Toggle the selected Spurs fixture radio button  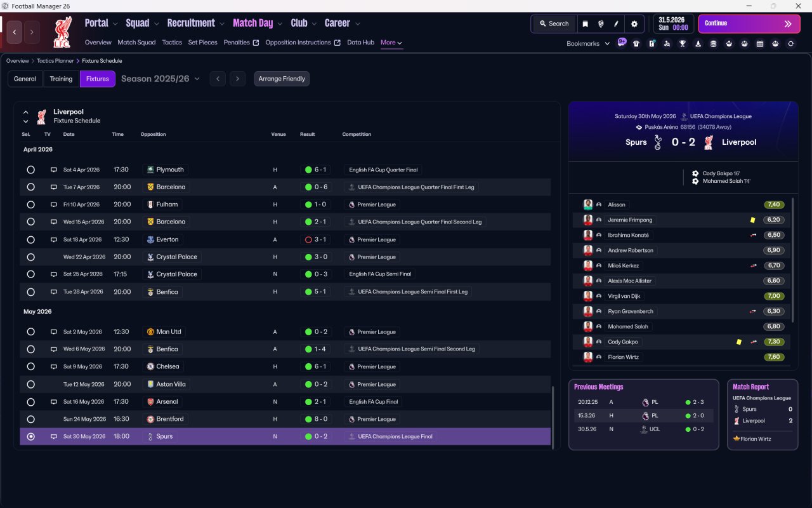pos(30,436)
